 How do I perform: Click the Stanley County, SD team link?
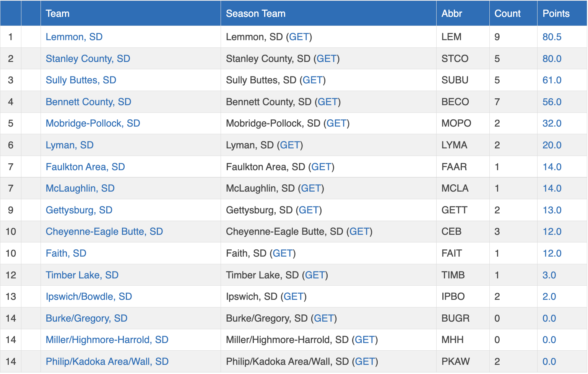click(x=88, y=59)
